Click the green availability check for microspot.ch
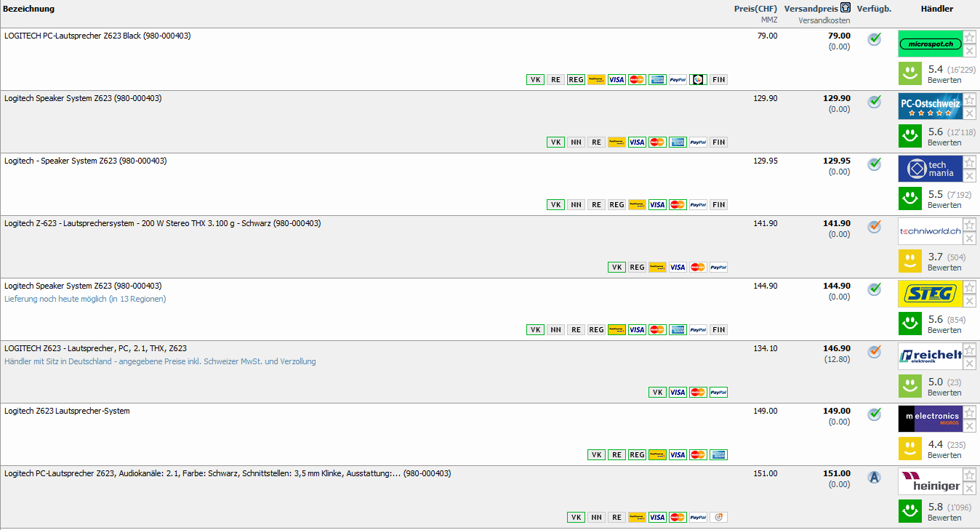 874,39
